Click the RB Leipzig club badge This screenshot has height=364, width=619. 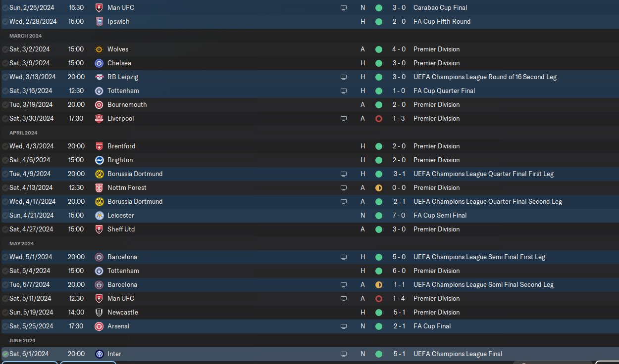click(99, 77)
